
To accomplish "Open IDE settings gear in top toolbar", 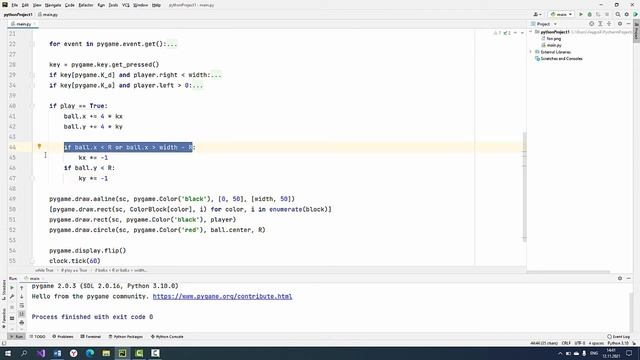I will click(x=627, y=14).
